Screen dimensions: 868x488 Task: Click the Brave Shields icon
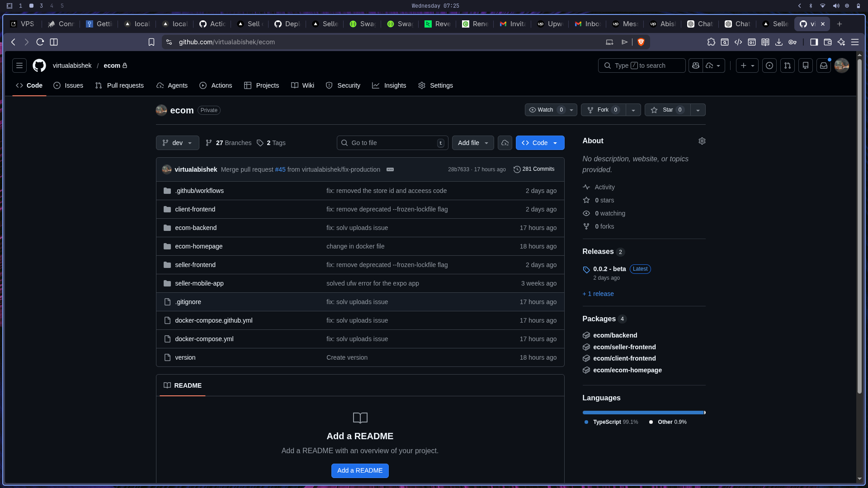click(x=640, y=42)
